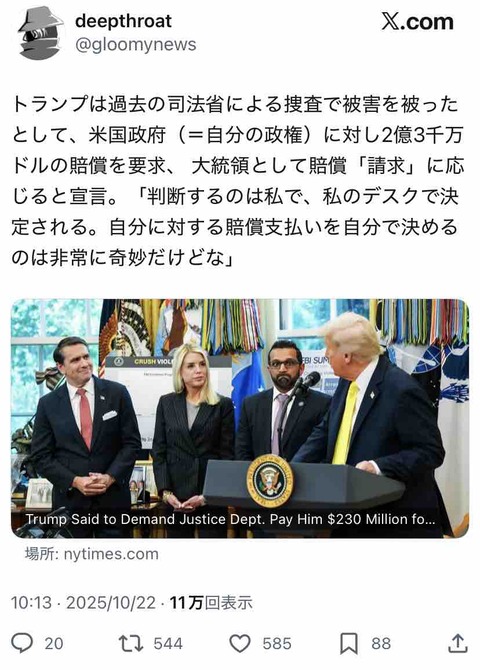Select the Japanese post body text
This screenshot has width=480, height=670.
pos(238,181)
